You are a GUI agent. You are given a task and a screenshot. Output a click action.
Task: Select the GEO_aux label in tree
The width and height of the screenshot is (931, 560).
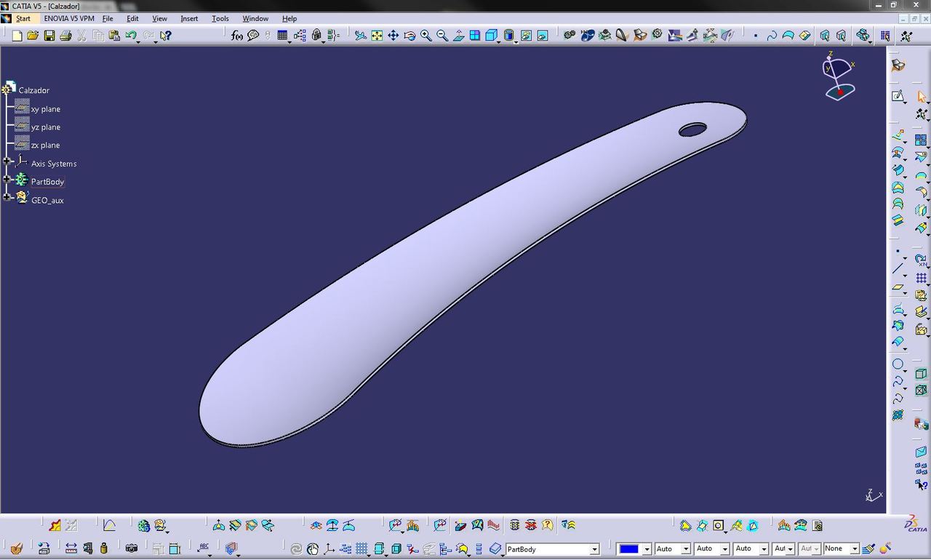[47, 200]
